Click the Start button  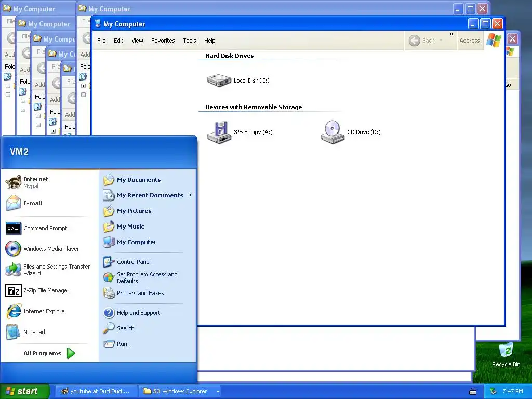pyautogui.click(x=25, y=392)
